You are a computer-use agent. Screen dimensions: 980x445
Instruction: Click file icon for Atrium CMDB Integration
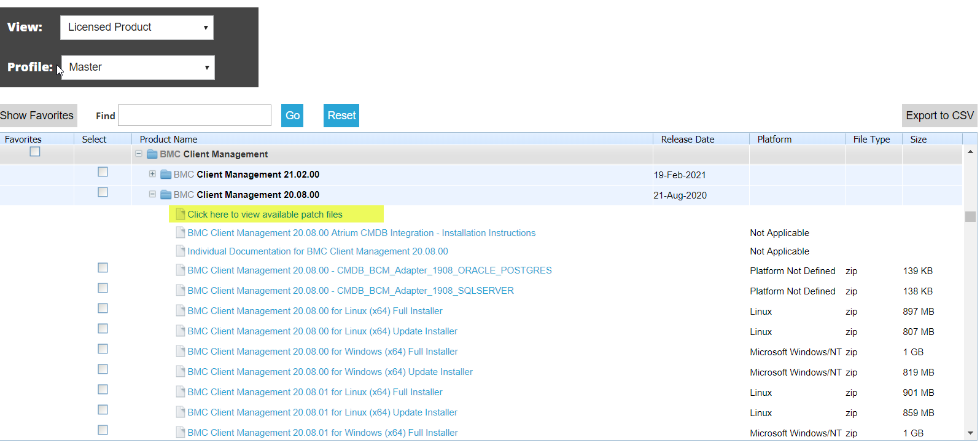tap(181, 232)
